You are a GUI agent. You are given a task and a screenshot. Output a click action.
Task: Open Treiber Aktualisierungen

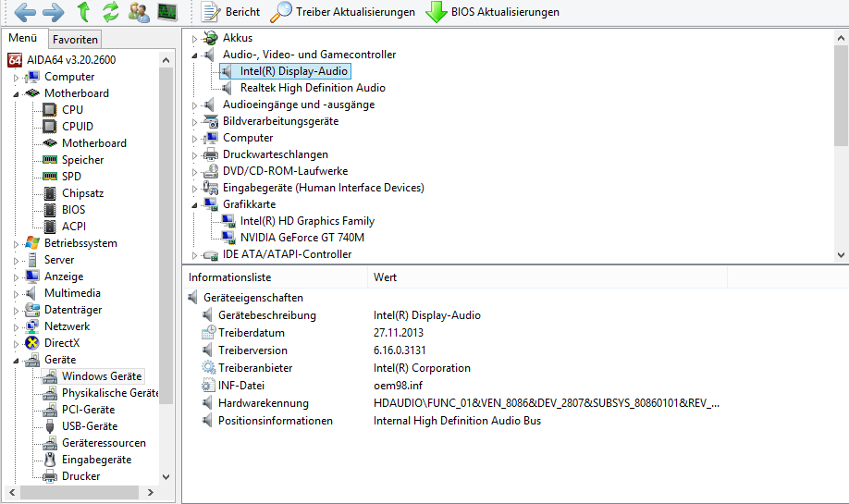343,12
